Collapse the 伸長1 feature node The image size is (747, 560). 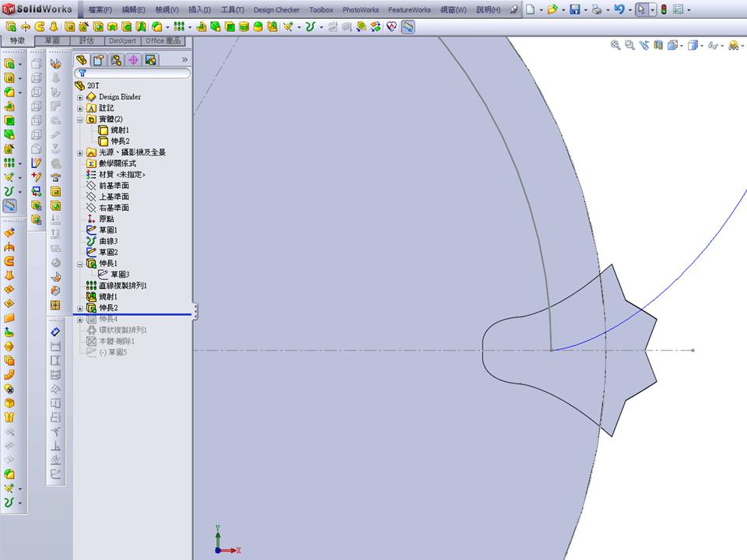[80, 264]
